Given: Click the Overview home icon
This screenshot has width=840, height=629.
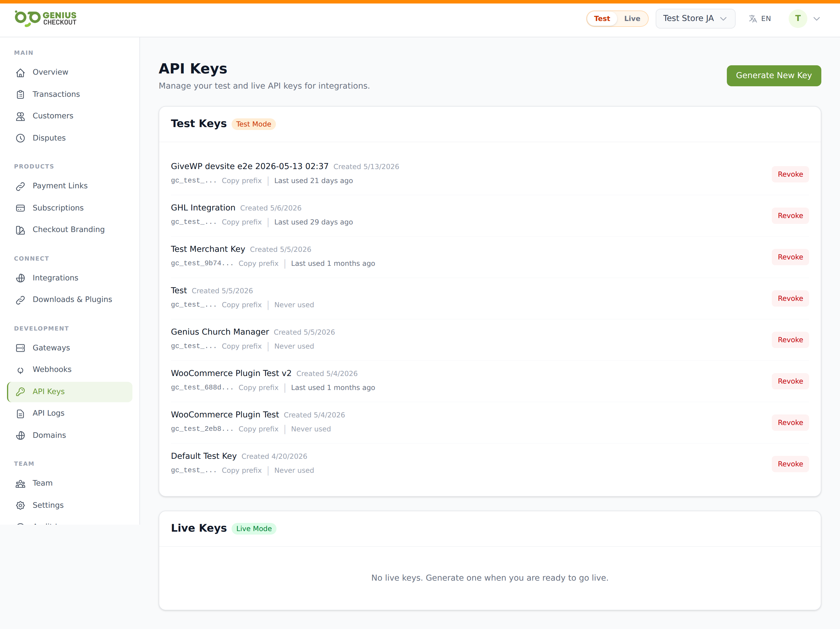Looking at the screenshot, I should [20, 73].
